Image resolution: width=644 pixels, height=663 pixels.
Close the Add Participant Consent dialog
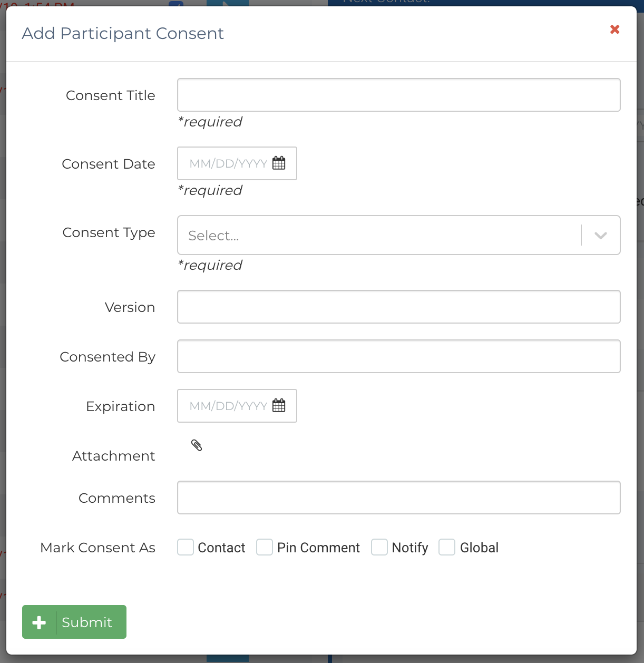(614, 30)
